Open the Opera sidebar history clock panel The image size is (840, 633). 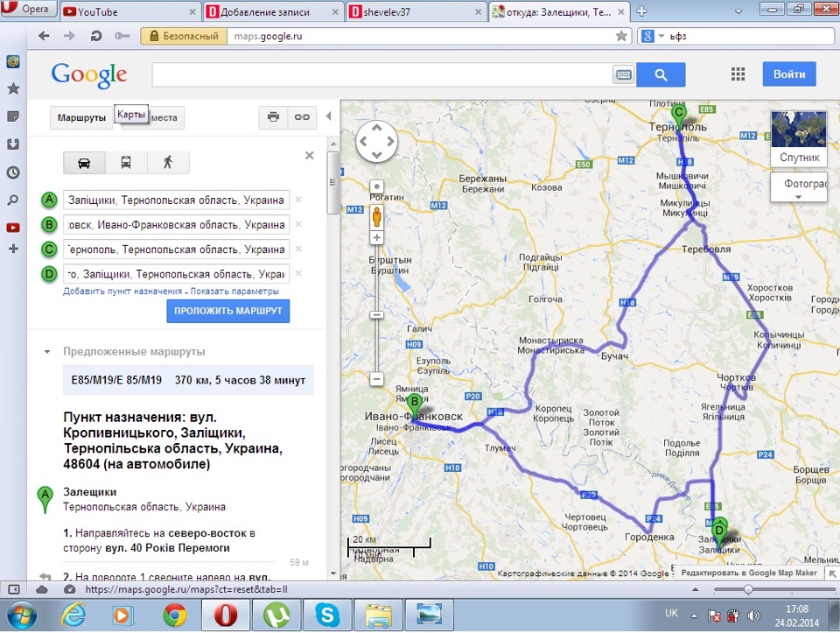pos(13,172)
